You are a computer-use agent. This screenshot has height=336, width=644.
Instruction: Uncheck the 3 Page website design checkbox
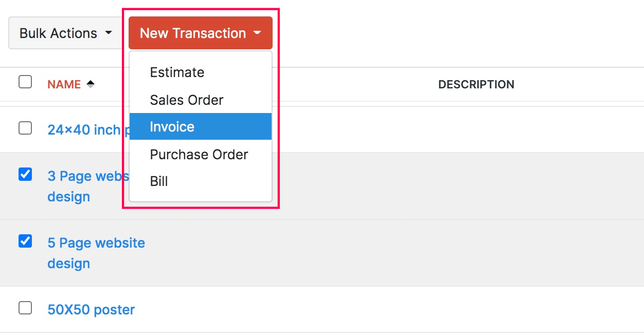[x=25, y=174]
